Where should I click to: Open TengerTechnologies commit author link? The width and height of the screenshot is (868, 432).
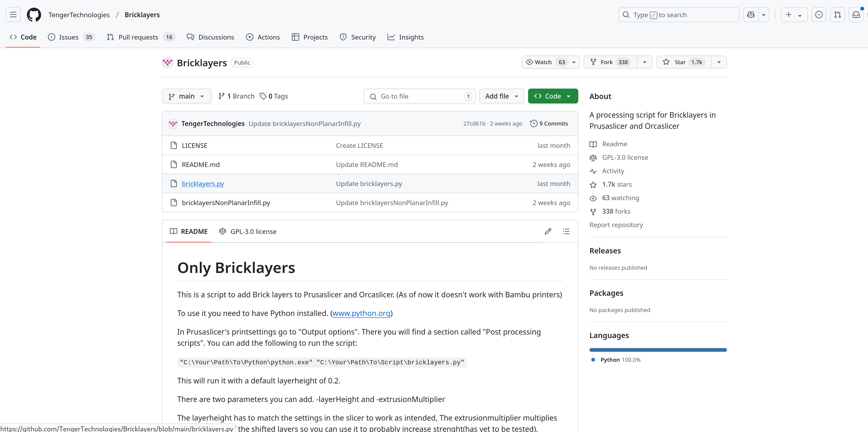(213, 123)
